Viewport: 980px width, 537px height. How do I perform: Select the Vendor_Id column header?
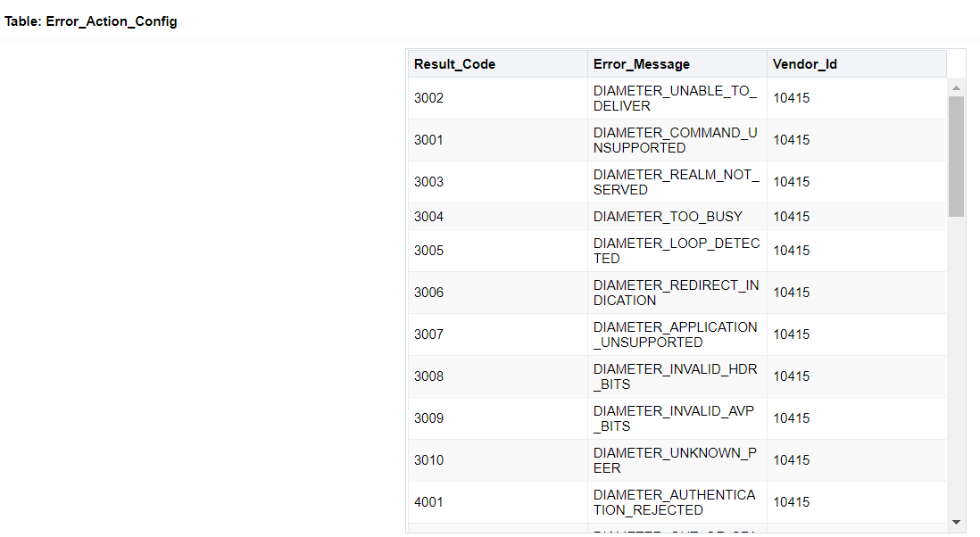[x=805, y=63]
